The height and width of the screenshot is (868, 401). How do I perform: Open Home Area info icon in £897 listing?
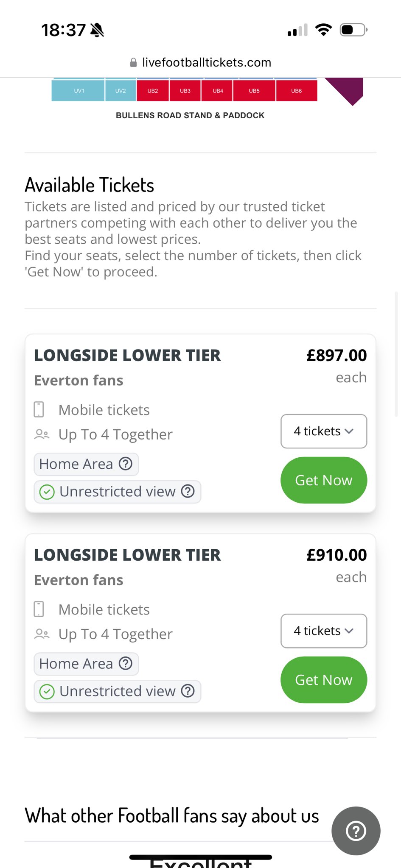[x=126, y=464]
